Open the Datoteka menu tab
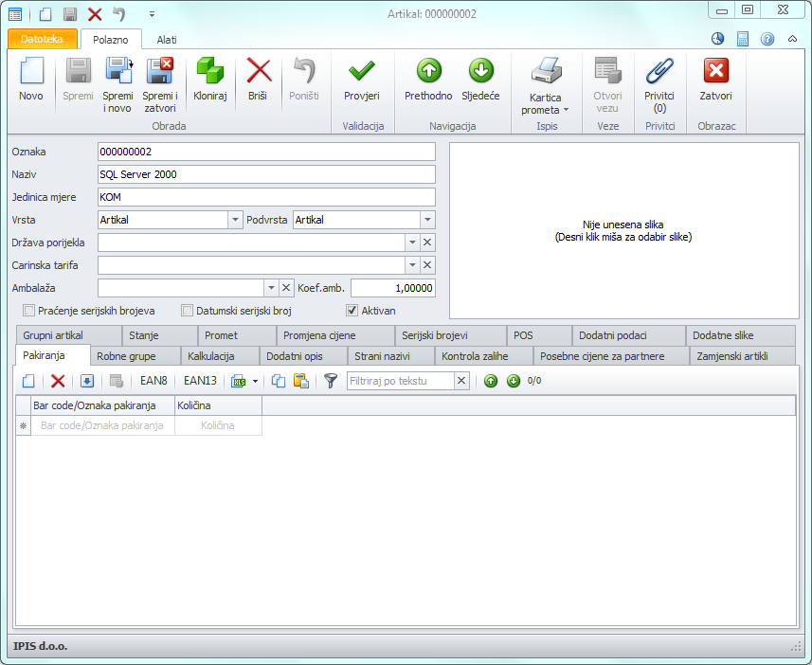The height and width of the screenshot is (665, 812). point(43,39)
